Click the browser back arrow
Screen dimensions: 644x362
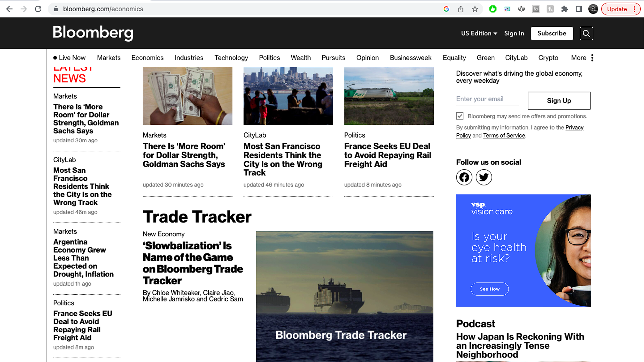tap(9, 9)
